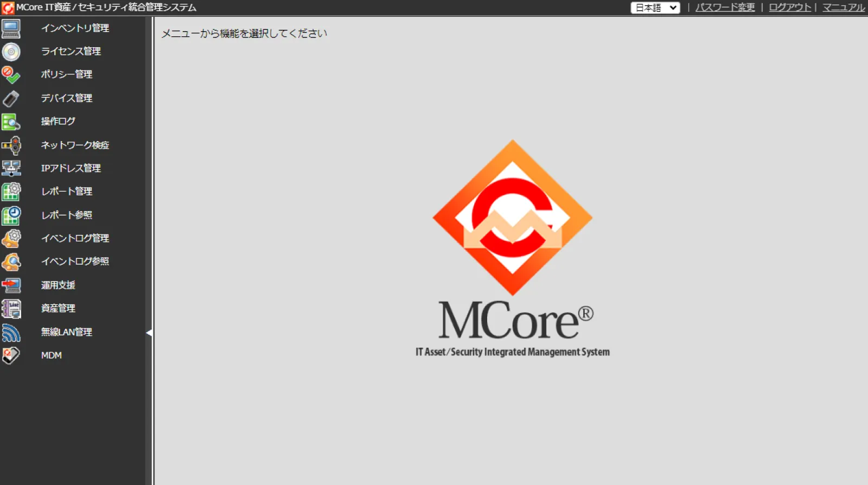Screen dimensions: 868x485
Task: Select ポリシー管理 in the sidebar
Action: (x=67, y=74)
